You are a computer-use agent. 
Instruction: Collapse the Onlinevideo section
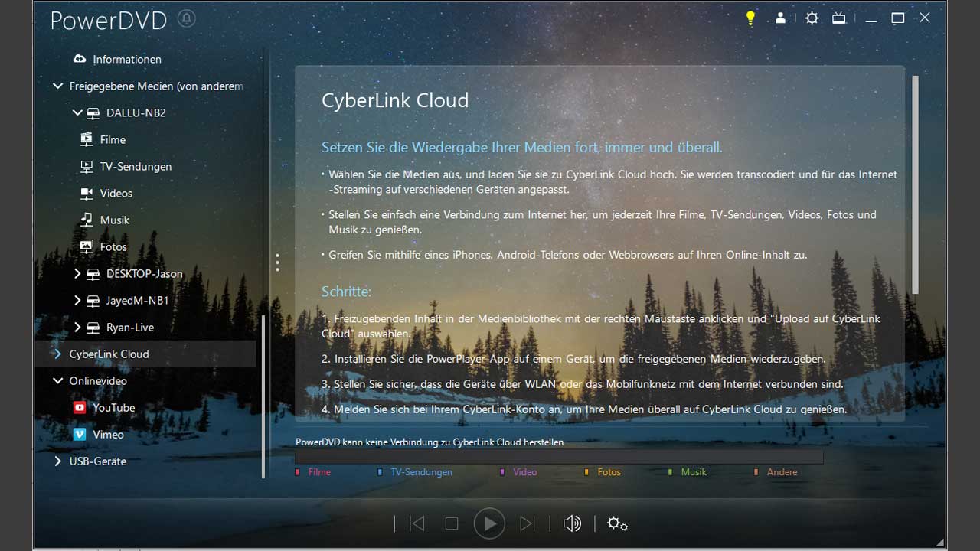coord(57,381)
